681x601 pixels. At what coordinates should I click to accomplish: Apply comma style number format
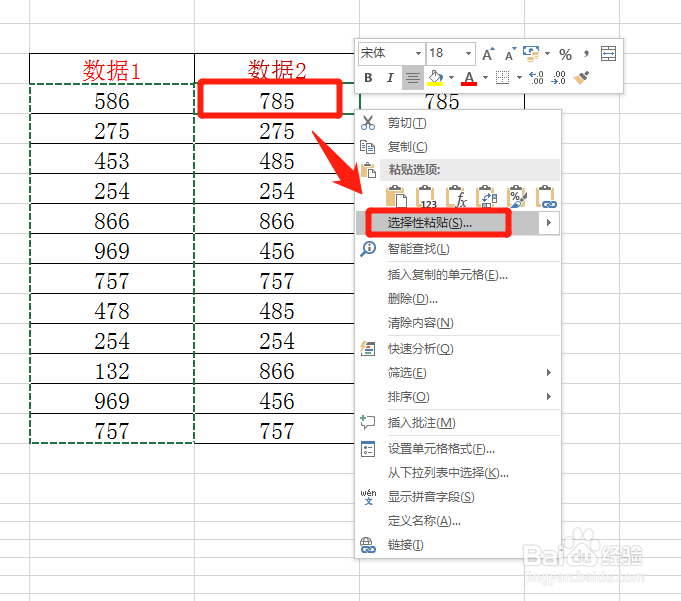[x=587, y=54]
